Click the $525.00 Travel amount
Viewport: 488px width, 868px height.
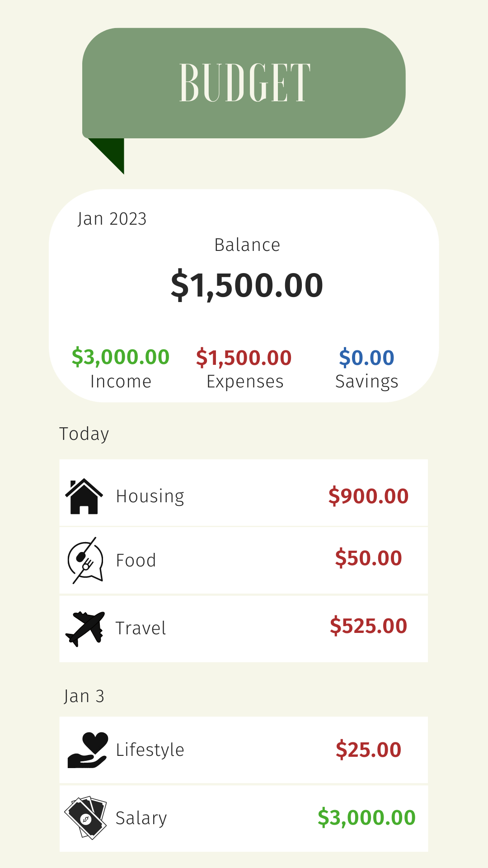[368, 626]
